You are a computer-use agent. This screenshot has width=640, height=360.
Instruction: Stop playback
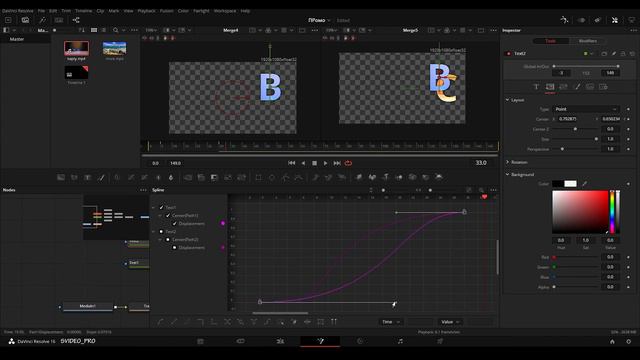click(314, 163)
